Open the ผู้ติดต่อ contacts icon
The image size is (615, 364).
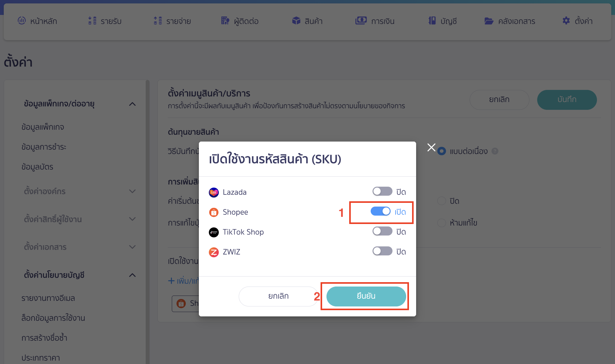[x=225, y=21]
